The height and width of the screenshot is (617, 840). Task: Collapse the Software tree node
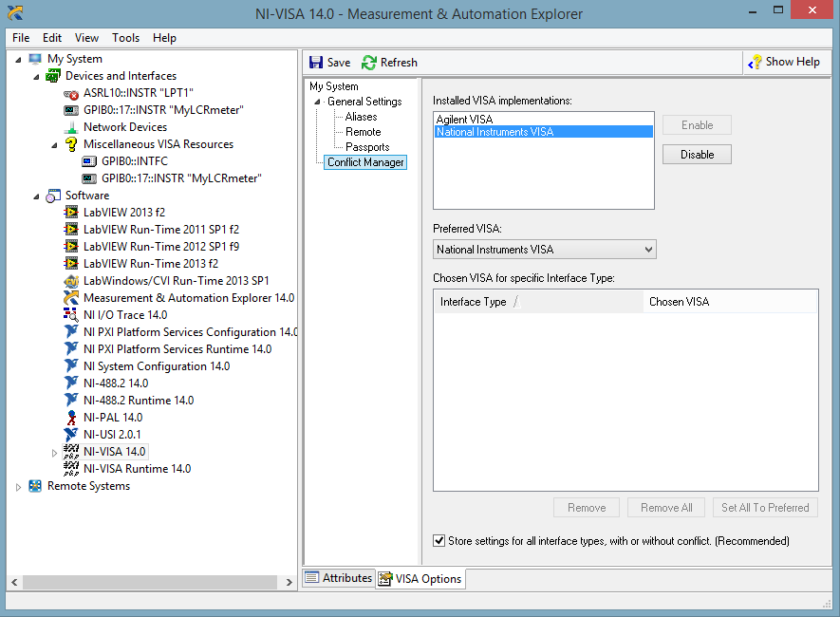(36, 196)
